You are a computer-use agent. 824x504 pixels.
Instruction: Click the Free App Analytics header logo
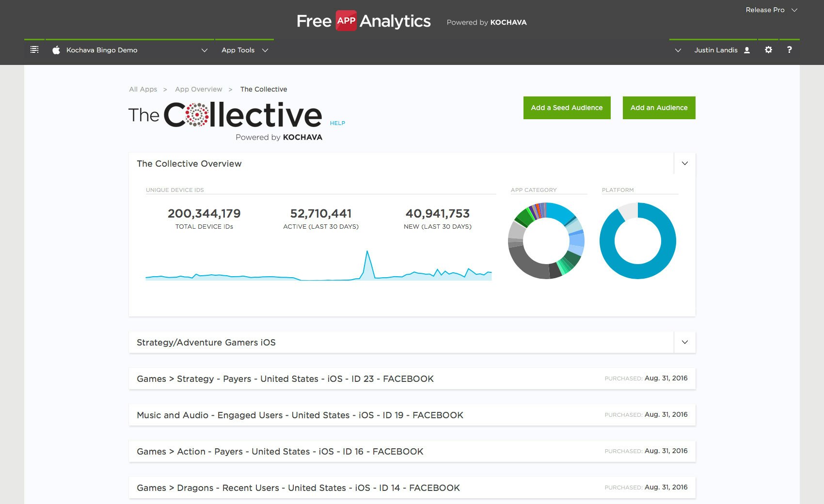[363, 21]
